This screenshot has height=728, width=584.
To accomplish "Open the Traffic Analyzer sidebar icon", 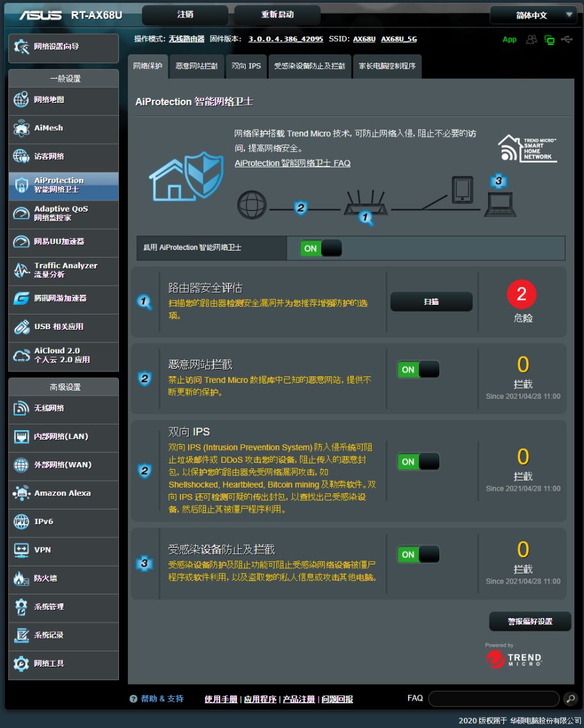I will 22,270.
